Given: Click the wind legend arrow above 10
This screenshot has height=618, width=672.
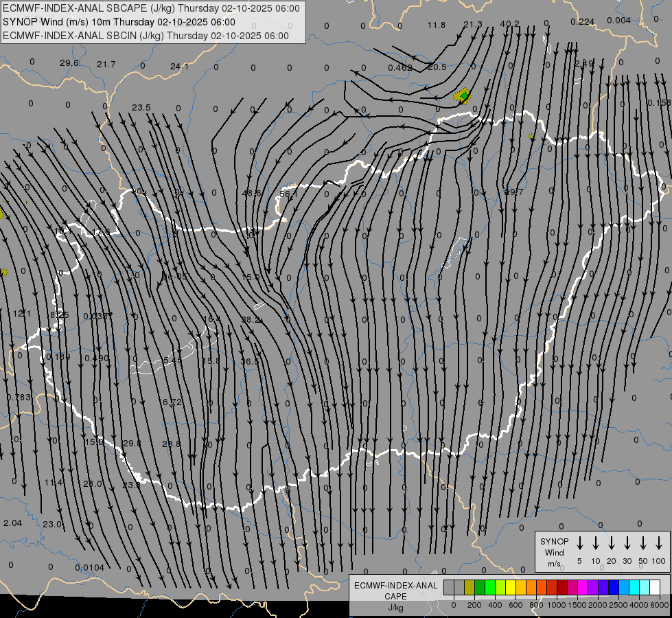Looking at the screenshot, I should pos(595,543).
